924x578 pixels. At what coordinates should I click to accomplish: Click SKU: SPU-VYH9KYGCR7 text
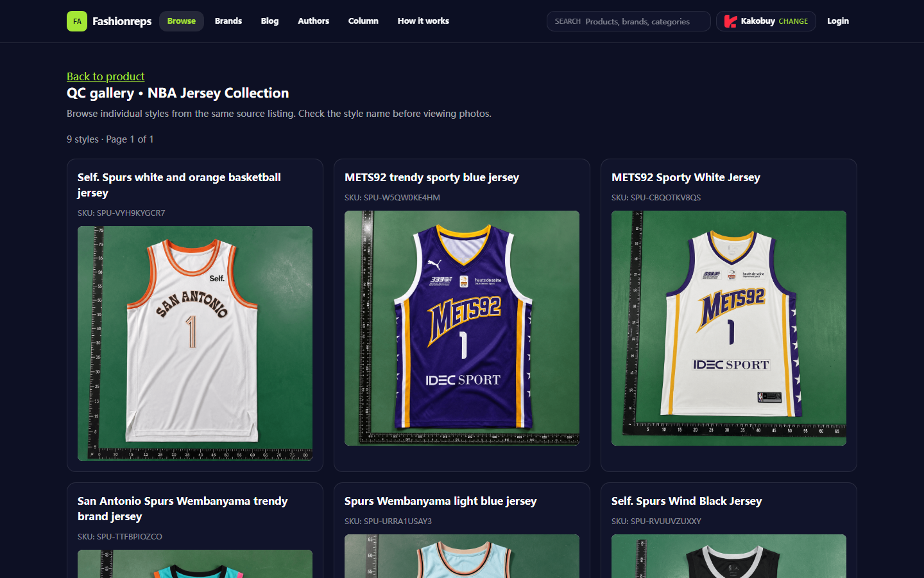121,213
